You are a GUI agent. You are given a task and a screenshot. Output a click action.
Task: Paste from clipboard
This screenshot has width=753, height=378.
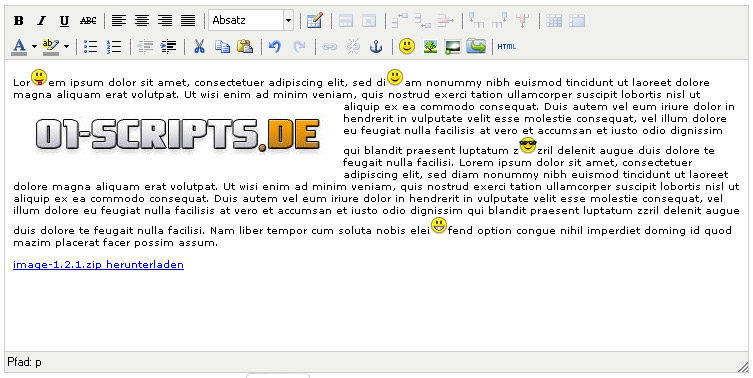(x=245, y=47)
